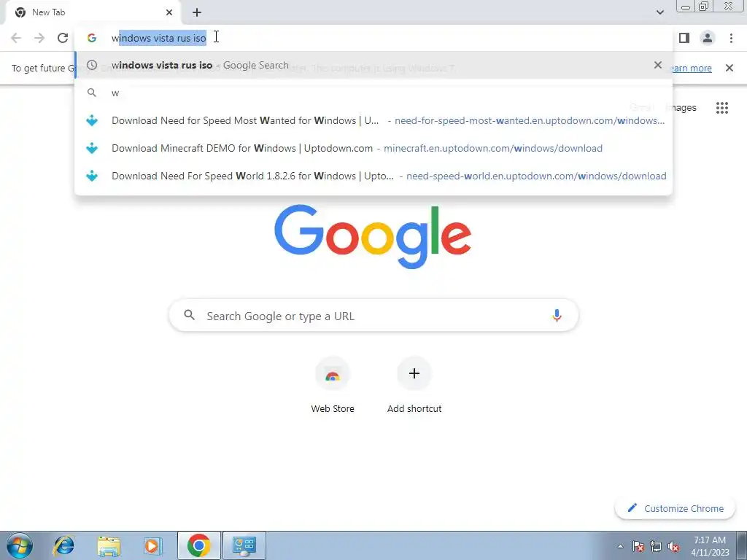Dismiss the Chrome update infobar
This screenshot has height=560, width=747.
[729, 68]
